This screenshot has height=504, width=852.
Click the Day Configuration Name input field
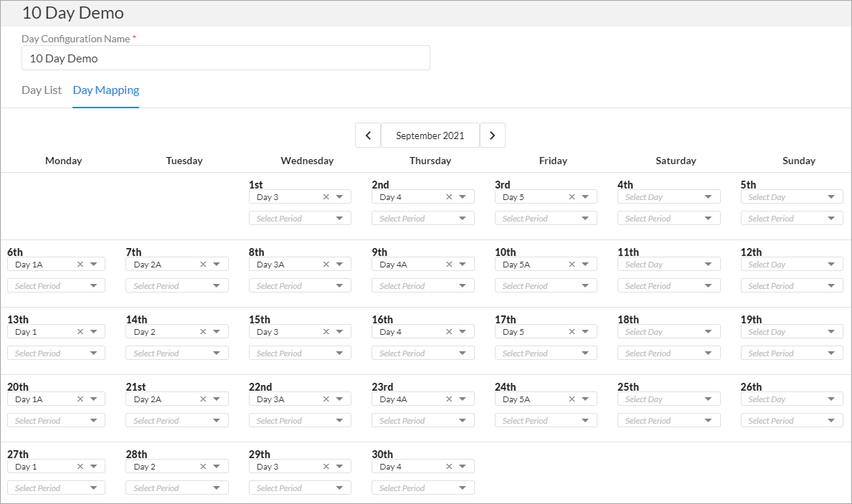[225, 58]
